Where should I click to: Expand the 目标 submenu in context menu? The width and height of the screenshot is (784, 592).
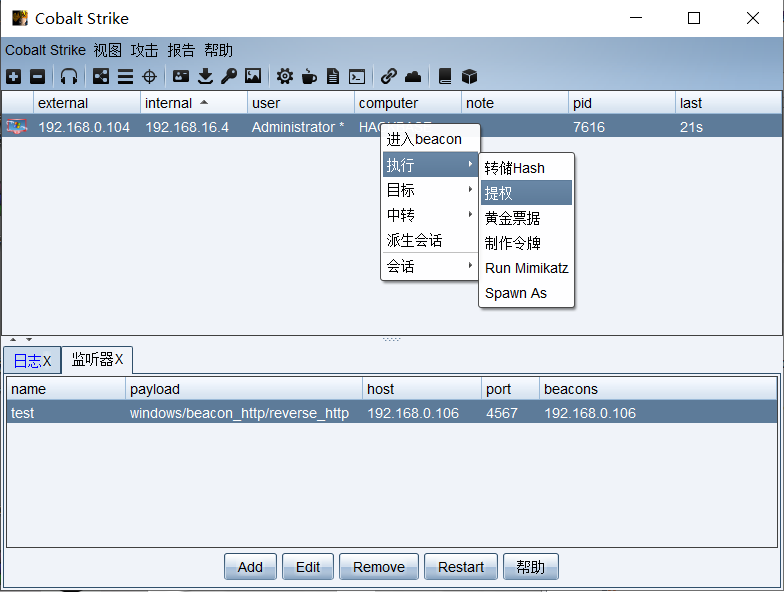429,190
